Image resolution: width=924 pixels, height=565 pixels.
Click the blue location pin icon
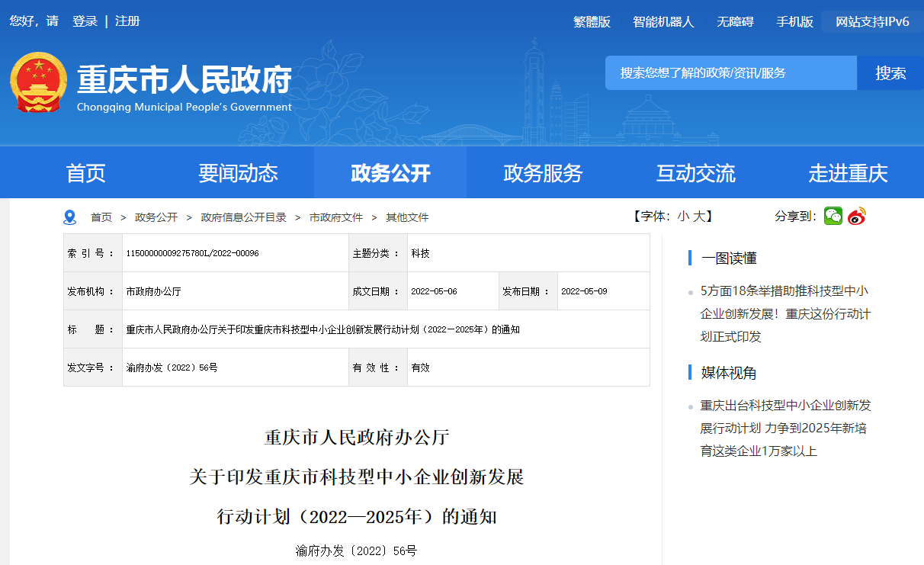[x=70, y=217]
